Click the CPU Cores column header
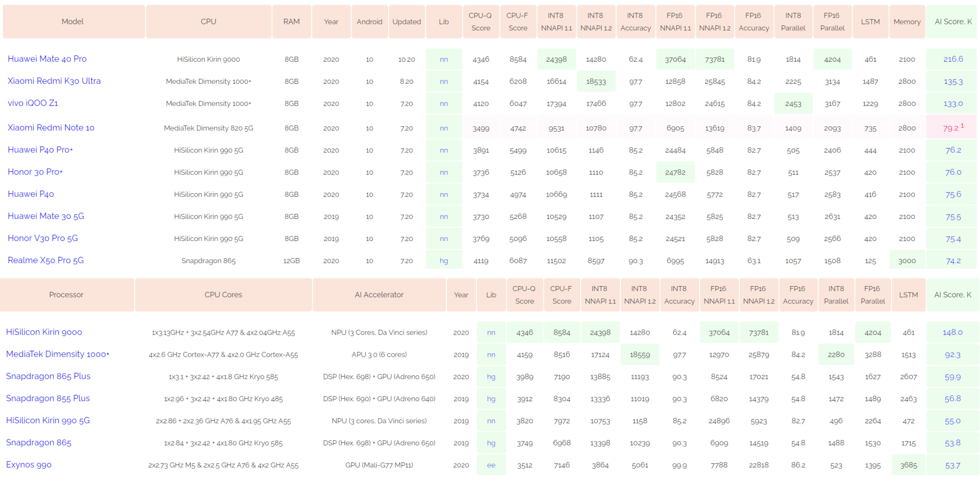 pyautogui.click(x=223, y=294)
